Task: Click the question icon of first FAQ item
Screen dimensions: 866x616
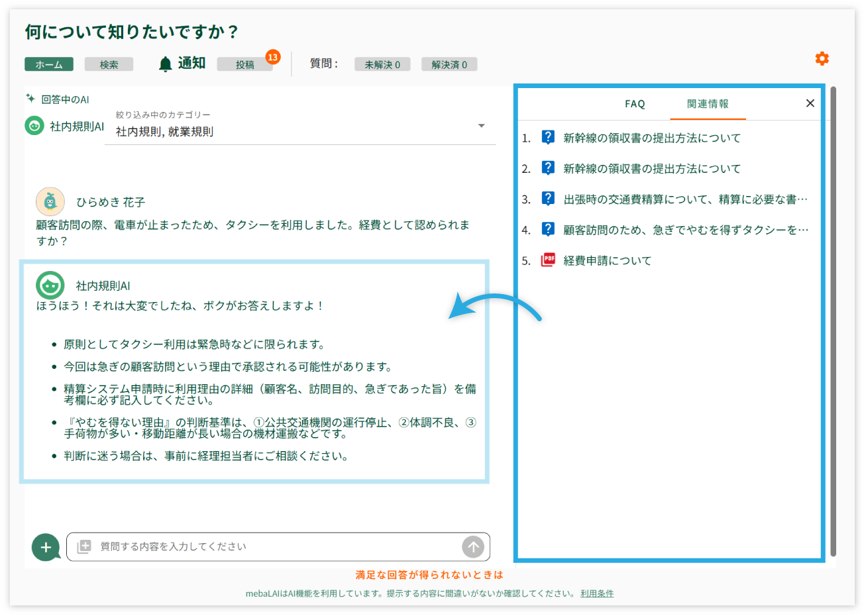Action: [548, 138]
